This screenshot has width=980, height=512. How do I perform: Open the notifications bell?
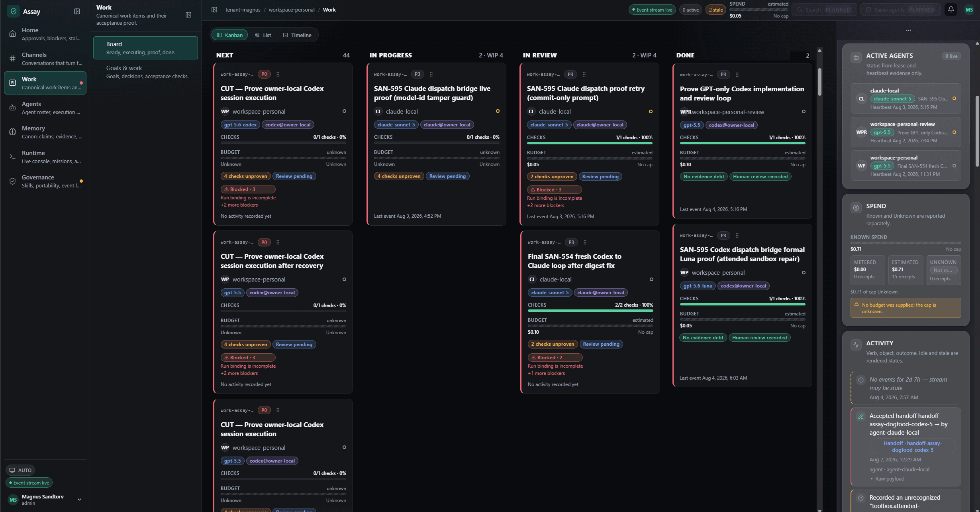(x=951, y=10)
